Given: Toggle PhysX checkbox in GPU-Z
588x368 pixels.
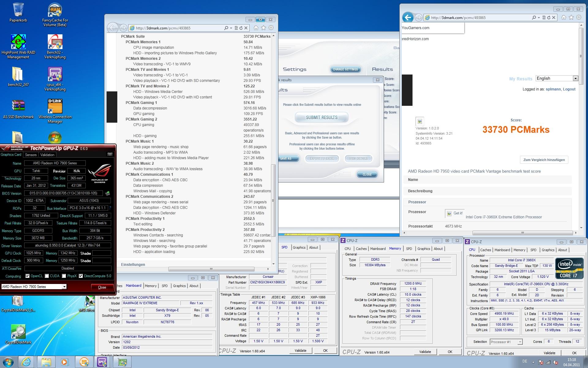Looking at the screenshot, I should tap(64, 276).
